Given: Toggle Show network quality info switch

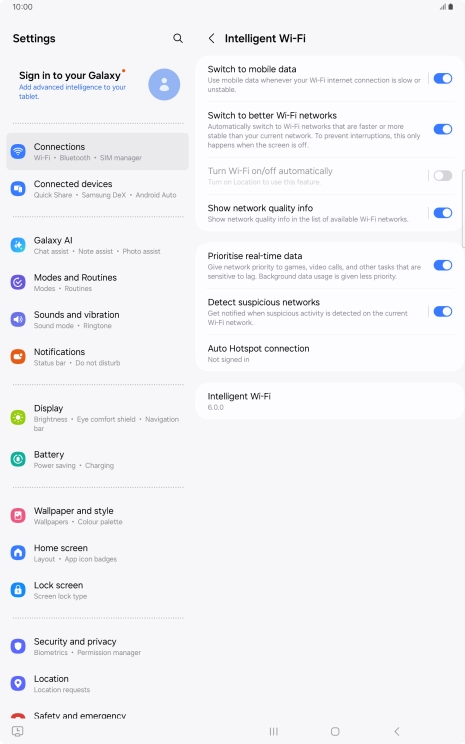Looking at the screenshot, I should point(443,213).
